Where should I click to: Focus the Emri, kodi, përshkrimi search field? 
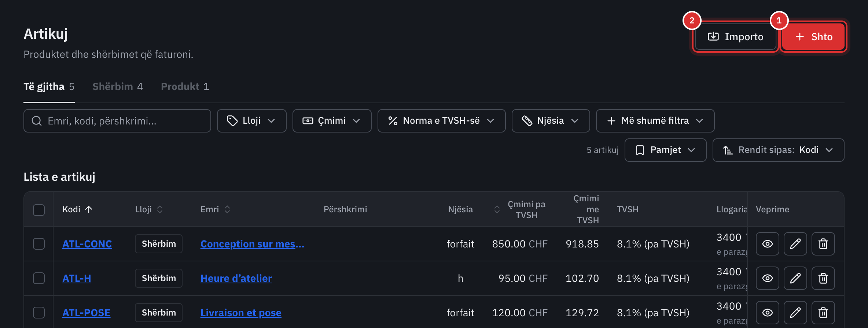(117, 121)
